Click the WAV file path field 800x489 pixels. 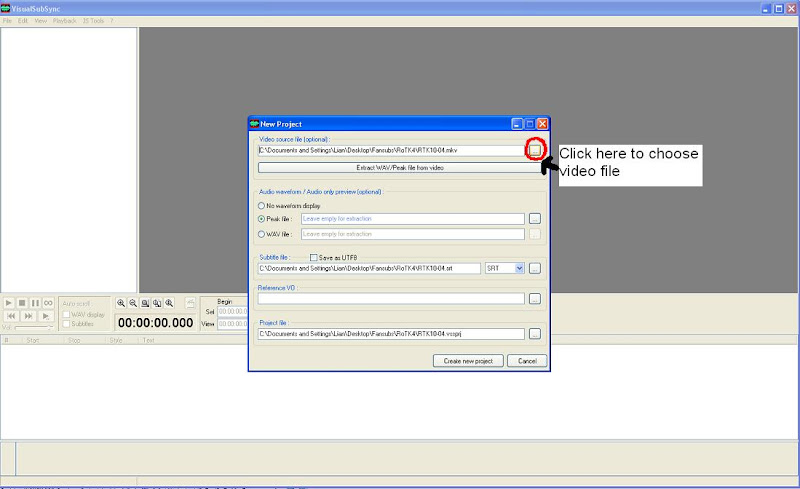tap(413, 234)
